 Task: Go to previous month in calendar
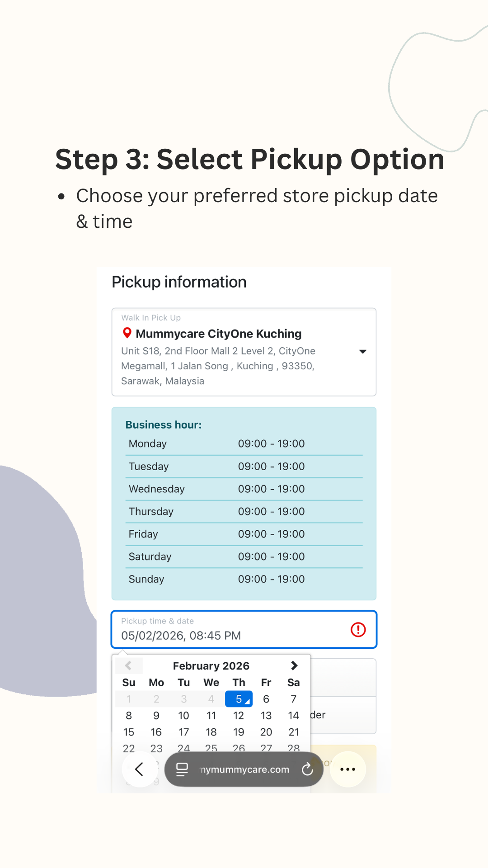128,665
